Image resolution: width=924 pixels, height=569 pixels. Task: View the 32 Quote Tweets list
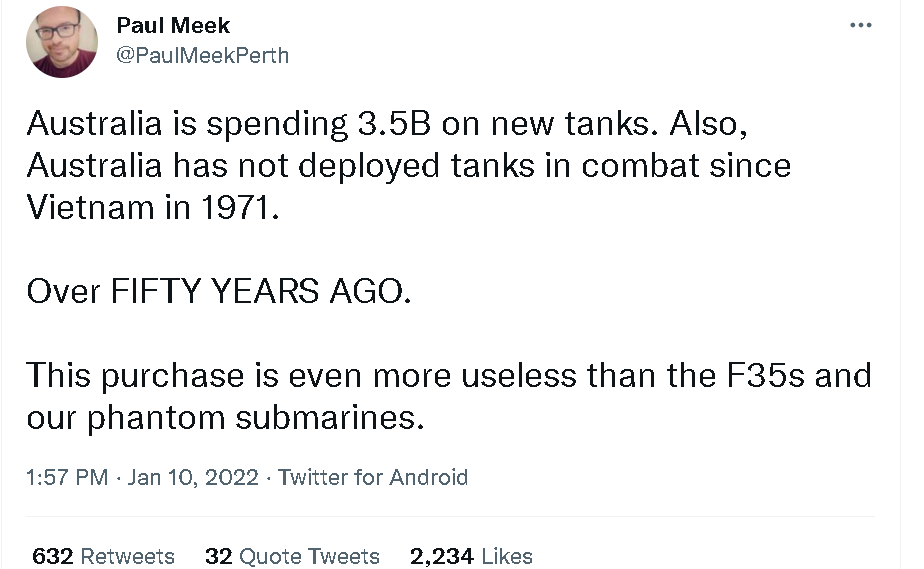tap(292, 556)
